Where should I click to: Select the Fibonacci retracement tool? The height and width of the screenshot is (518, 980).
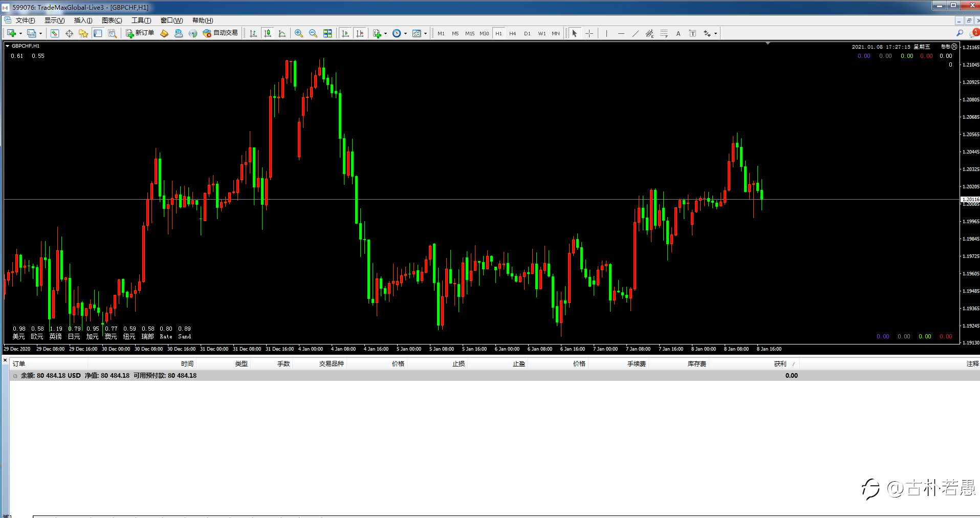[x=664, y=33]
